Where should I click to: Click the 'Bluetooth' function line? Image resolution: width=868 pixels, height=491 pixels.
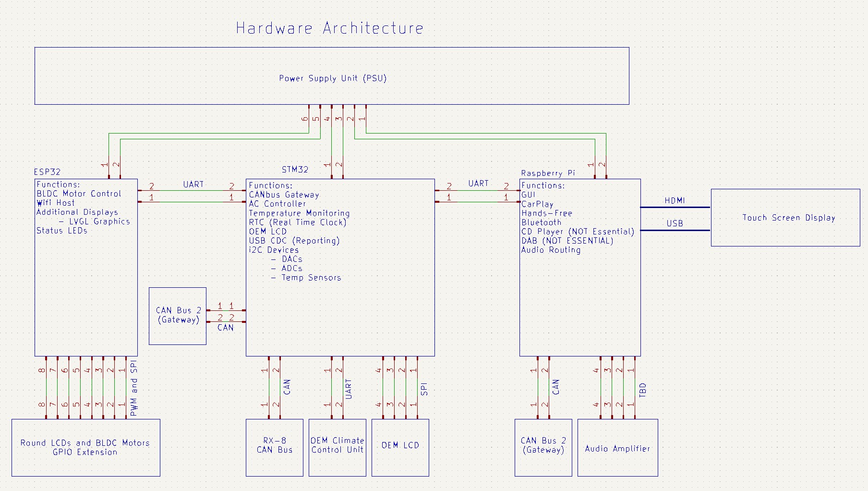click(x=541, y=222)
